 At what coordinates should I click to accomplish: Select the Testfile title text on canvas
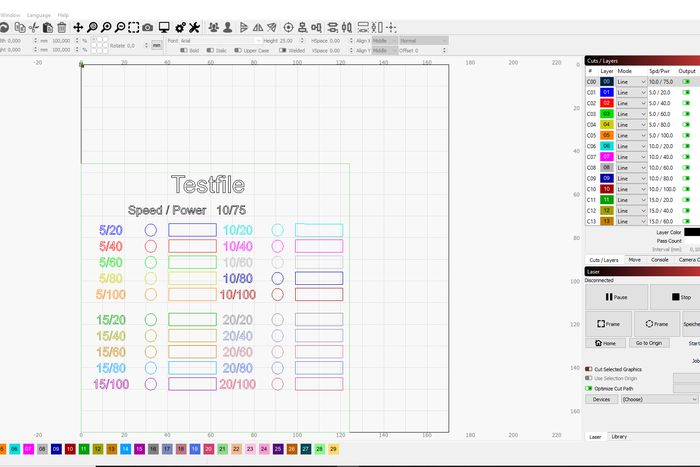pos(207,184)
